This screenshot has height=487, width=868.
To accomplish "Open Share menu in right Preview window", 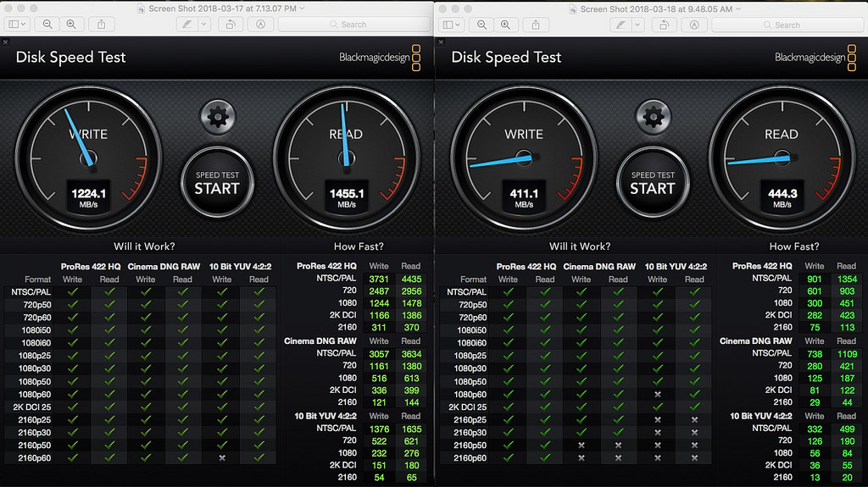I will [536, 25].
